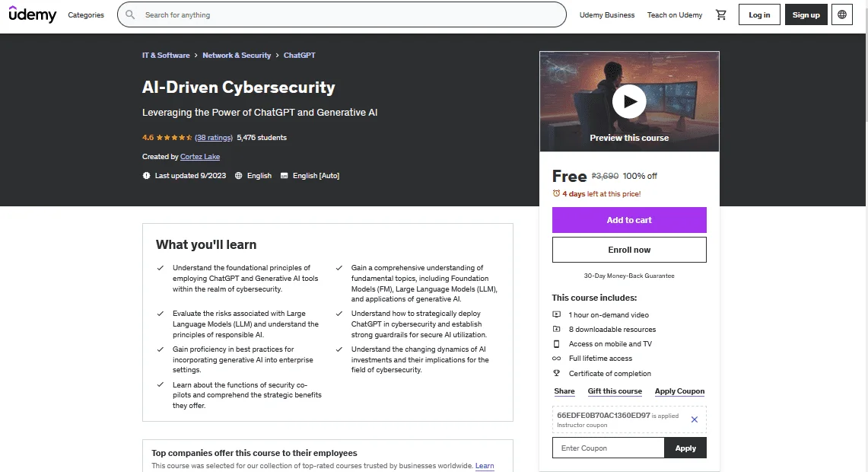Viewport: 868px width, 472px height.
Task: Select Gift this course
Action: tap(615, 391)
